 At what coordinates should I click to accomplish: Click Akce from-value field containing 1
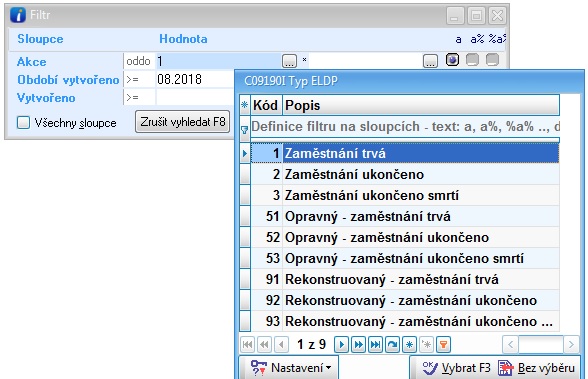click(218, 61)
